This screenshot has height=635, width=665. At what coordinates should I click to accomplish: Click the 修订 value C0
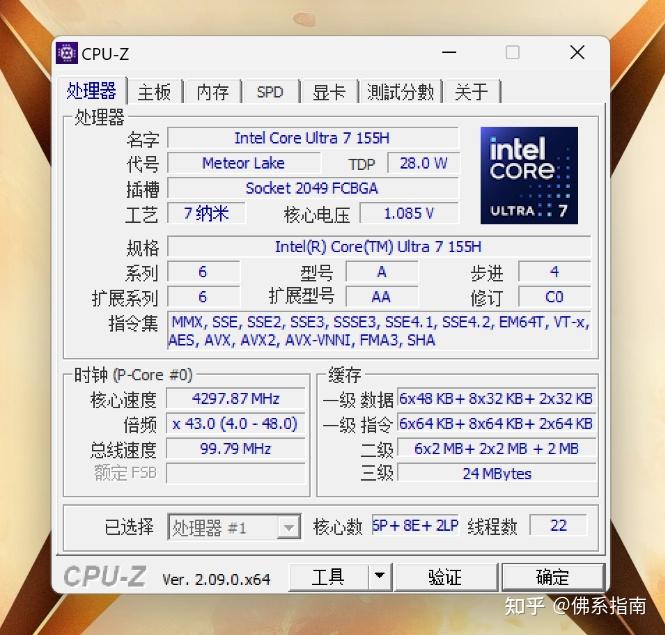pos(554,297)
